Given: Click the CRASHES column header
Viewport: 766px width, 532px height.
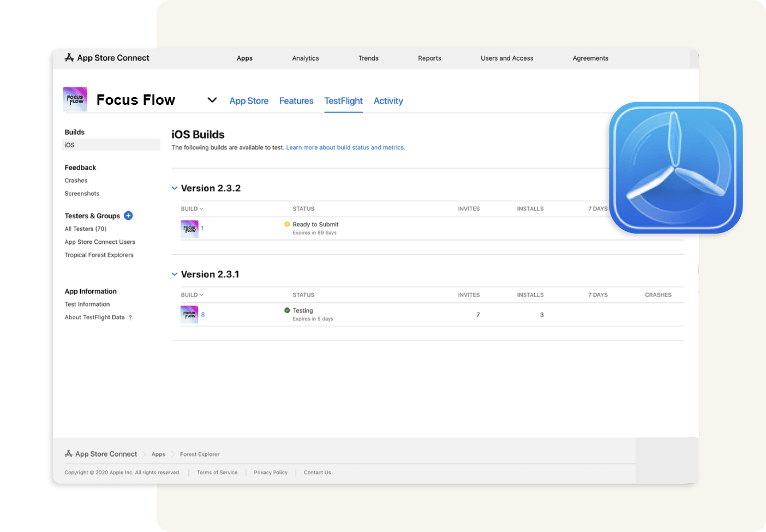Looking at the screenshot, I should pyautogui.click(x=658, y=295).
